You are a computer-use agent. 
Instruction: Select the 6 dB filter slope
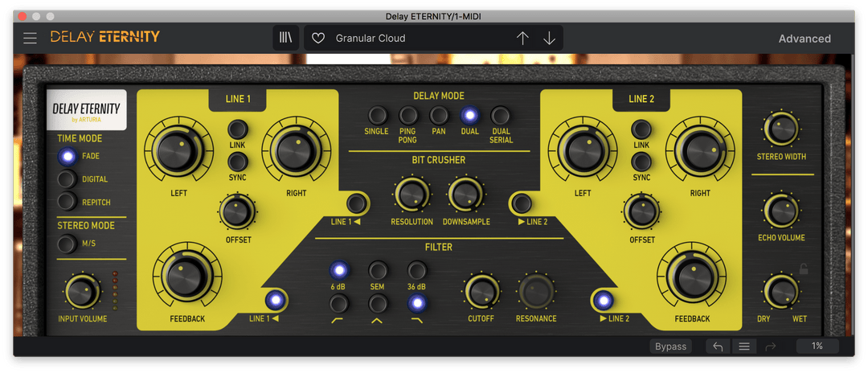[x=339, y=270]
